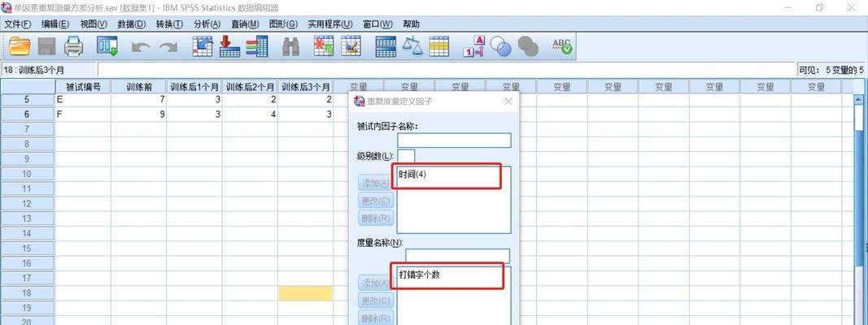Open the 视图(V) menu
The width and height of the screenshot is (868, 325).
(93, 24)
